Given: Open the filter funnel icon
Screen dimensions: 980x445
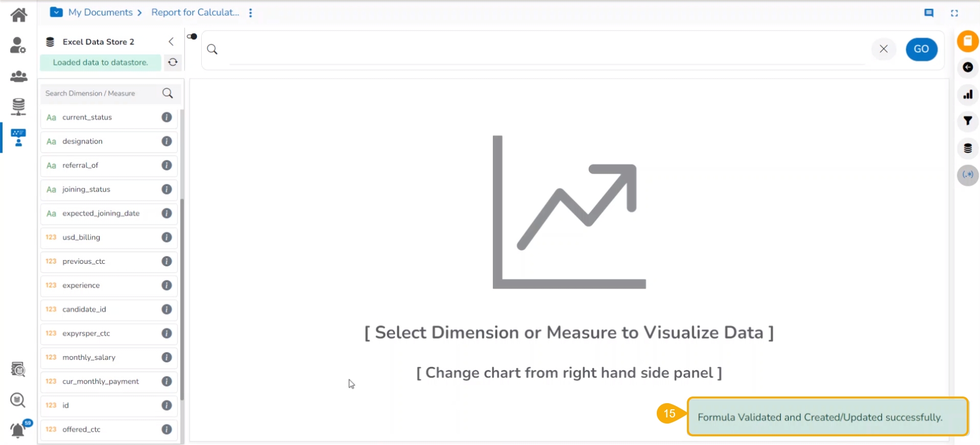Looking at the screenshot, I should tap(968, 121).
